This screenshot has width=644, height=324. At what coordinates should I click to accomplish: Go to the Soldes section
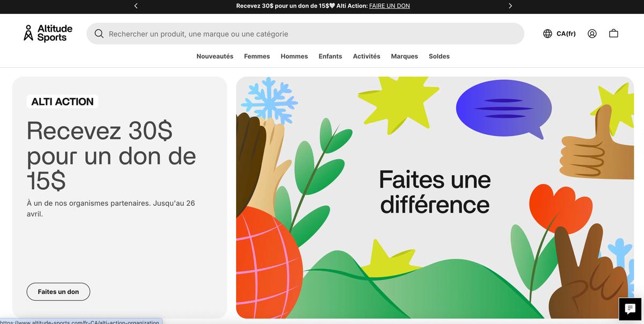439,56
